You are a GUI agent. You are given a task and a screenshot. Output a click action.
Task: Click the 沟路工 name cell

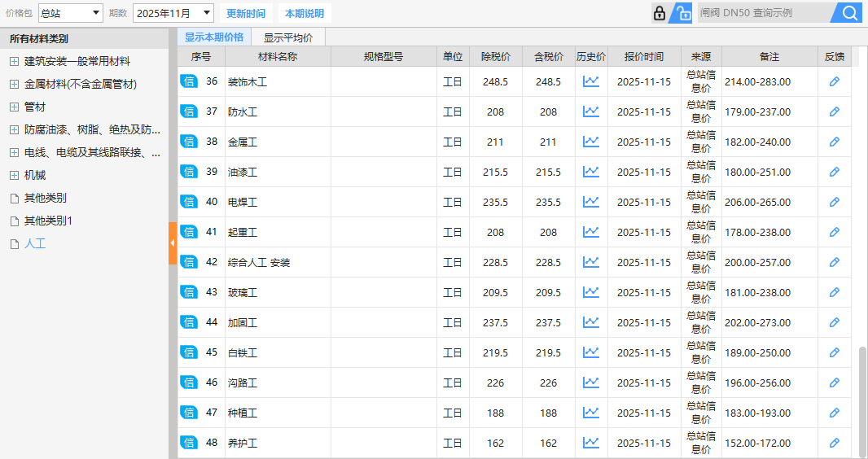[x=278, y=382]
